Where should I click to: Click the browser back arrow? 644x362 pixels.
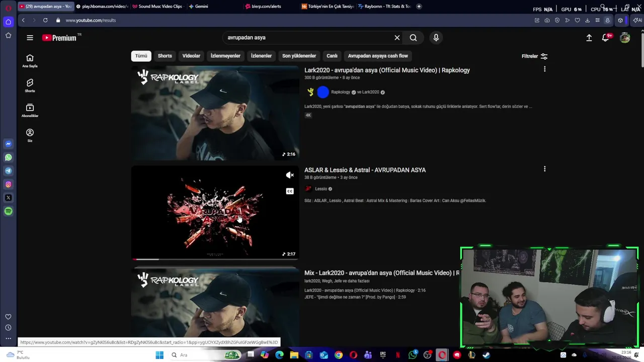23,20
